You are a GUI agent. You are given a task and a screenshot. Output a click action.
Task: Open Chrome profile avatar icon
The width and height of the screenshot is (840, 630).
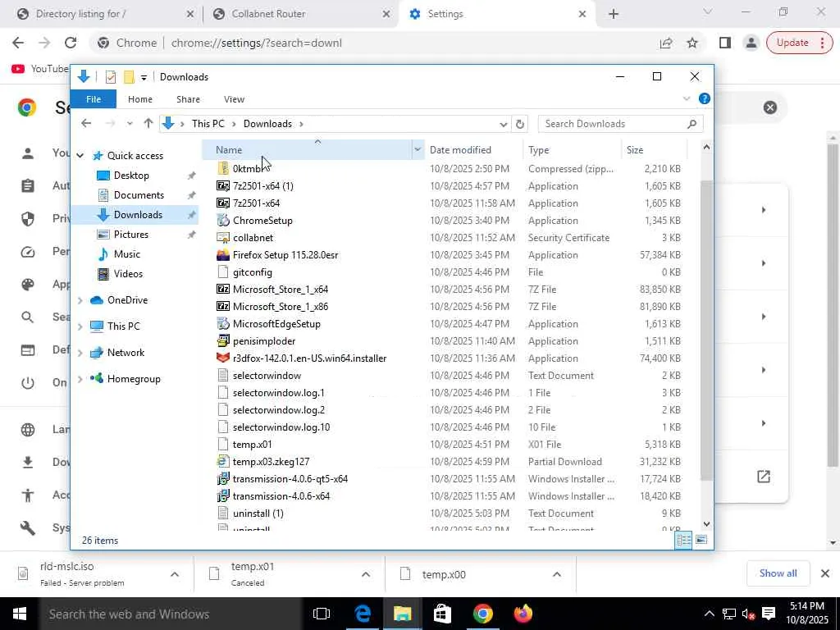(751, 43)
